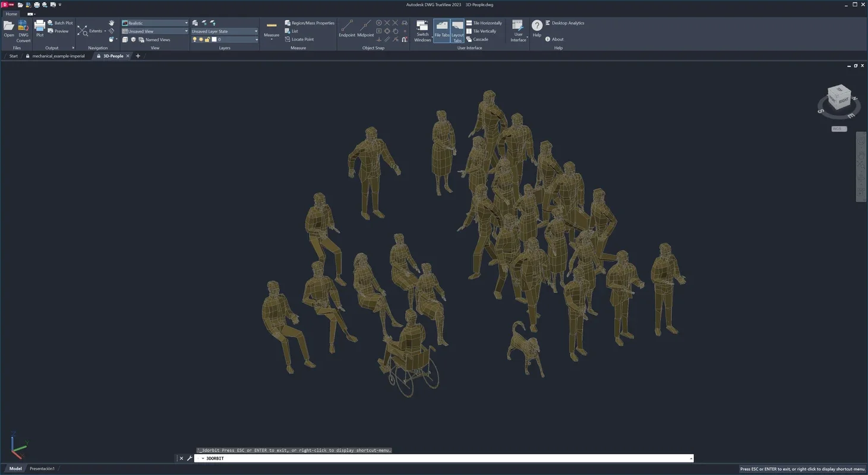The image size is (868, 475).
Task: Expand the Extents zoom options arrow
Action: click(105, 31)
